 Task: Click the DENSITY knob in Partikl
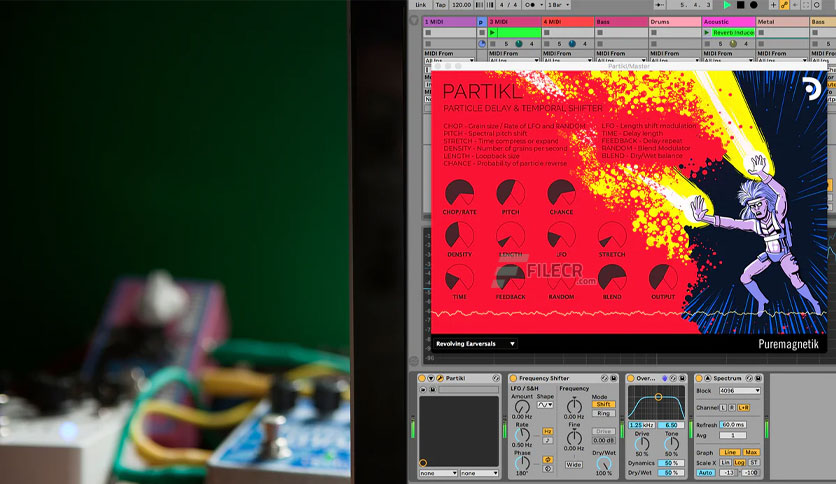click(460, 235)
